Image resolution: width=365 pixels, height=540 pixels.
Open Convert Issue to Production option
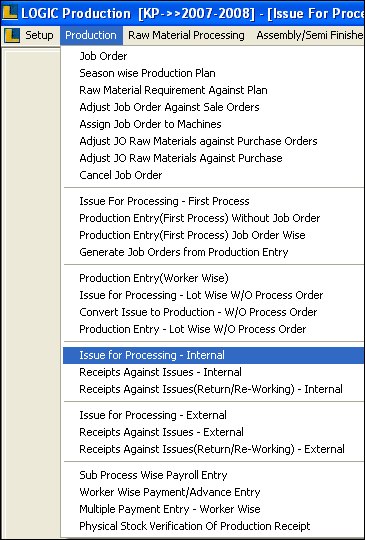pyautogui.click(x=198, y=312)
